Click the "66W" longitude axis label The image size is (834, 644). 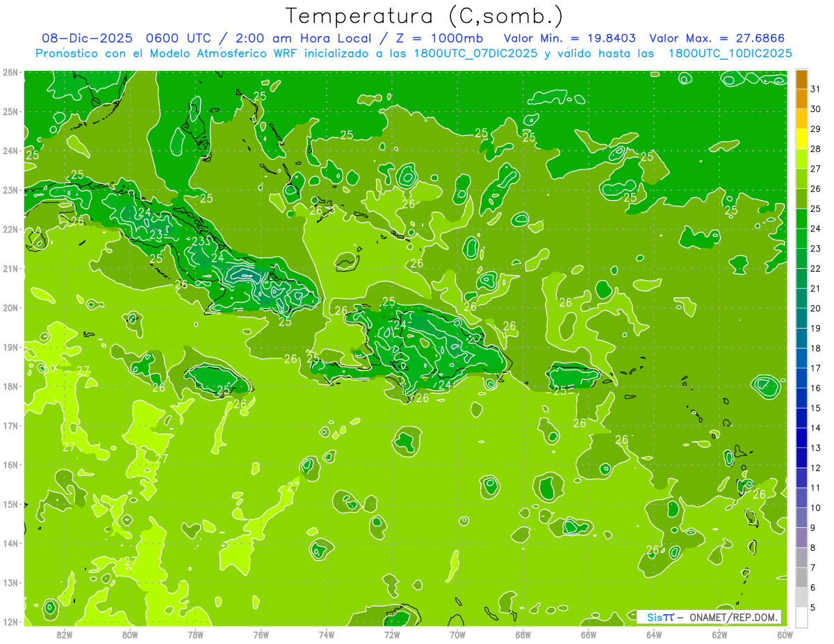pos(589,634)
